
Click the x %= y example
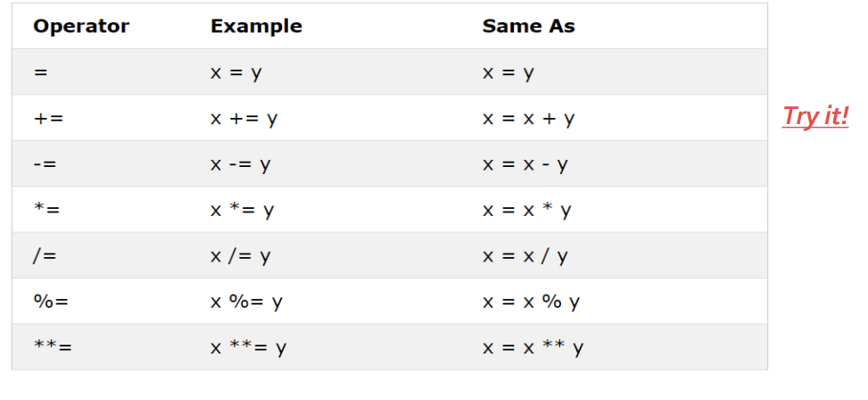(246, 302)
